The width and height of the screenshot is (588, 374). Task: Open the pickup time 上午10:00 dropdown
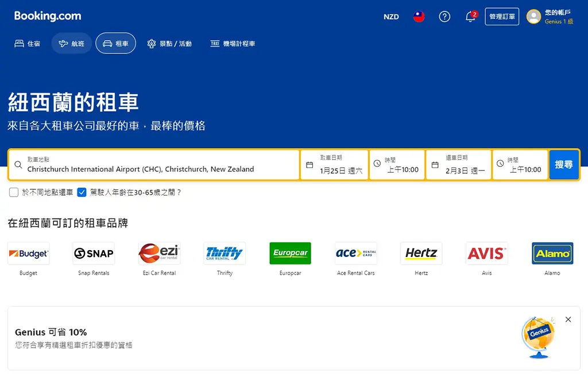click(397, 165)
